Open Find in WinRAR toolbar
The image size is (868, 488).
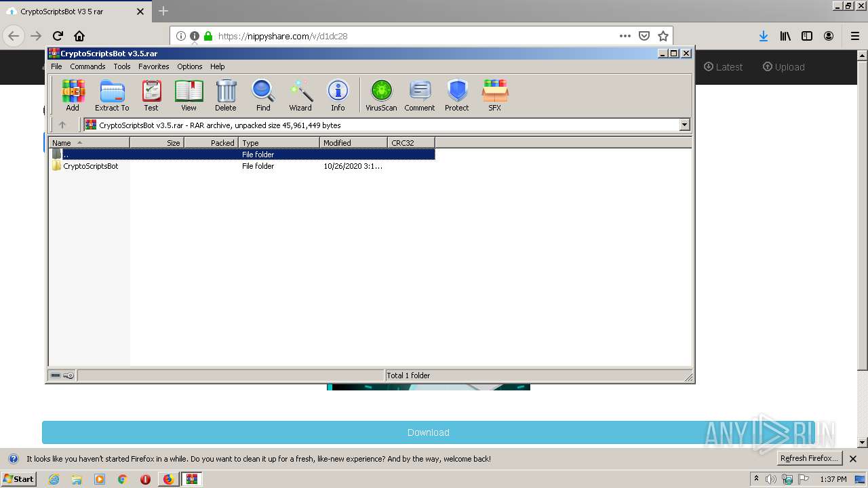tap(263, 95)
